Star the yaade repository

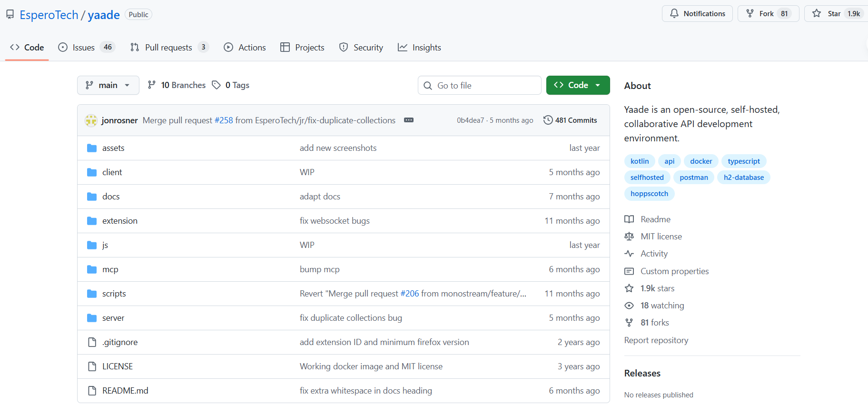coord(829,14)
